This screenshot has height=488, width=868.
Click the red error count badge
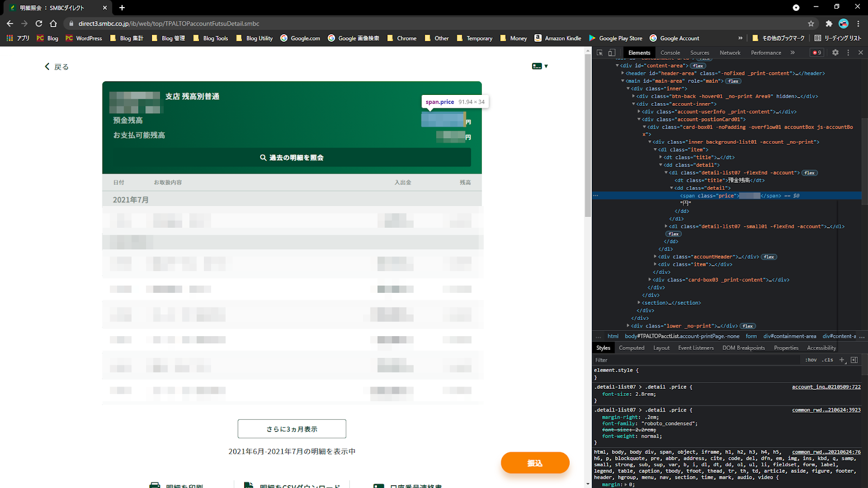click(x=816, y=53)
